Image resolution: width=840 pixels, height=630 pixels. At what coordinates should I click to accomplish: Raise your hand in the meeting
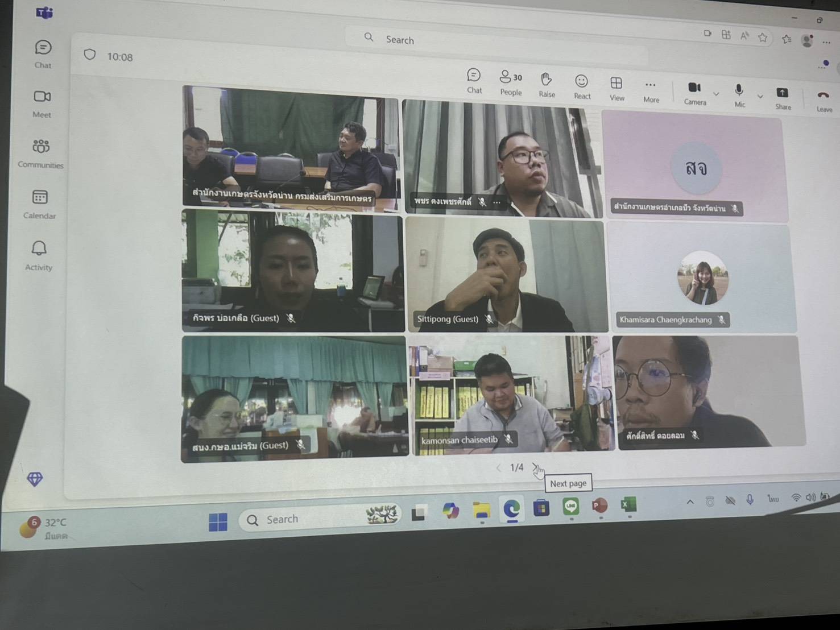547,85
